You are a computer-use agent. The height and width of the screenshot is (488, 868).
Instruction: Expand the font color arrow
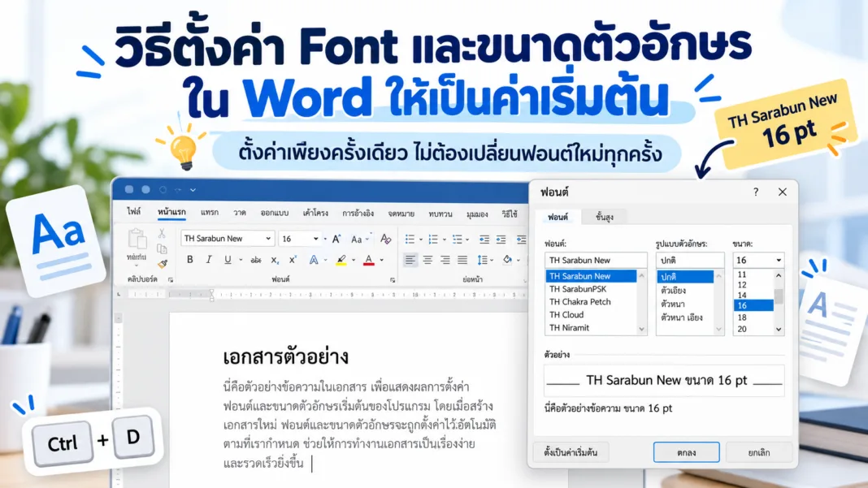381,260
